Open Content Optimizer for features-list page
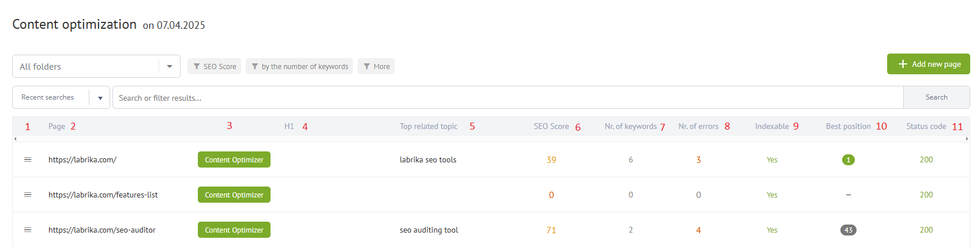 tap(234, 195)
